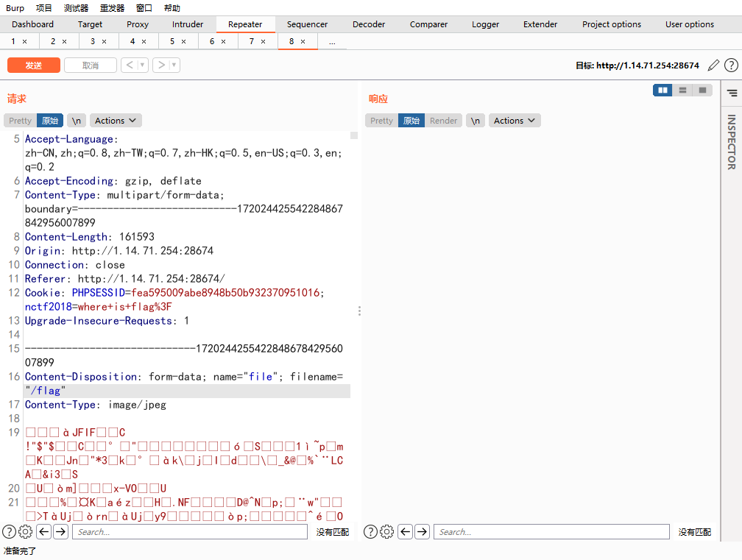The width and height of the screenshot is (742, 560).
Task: Select the combined tabbed layout icon
Action: 702,90
